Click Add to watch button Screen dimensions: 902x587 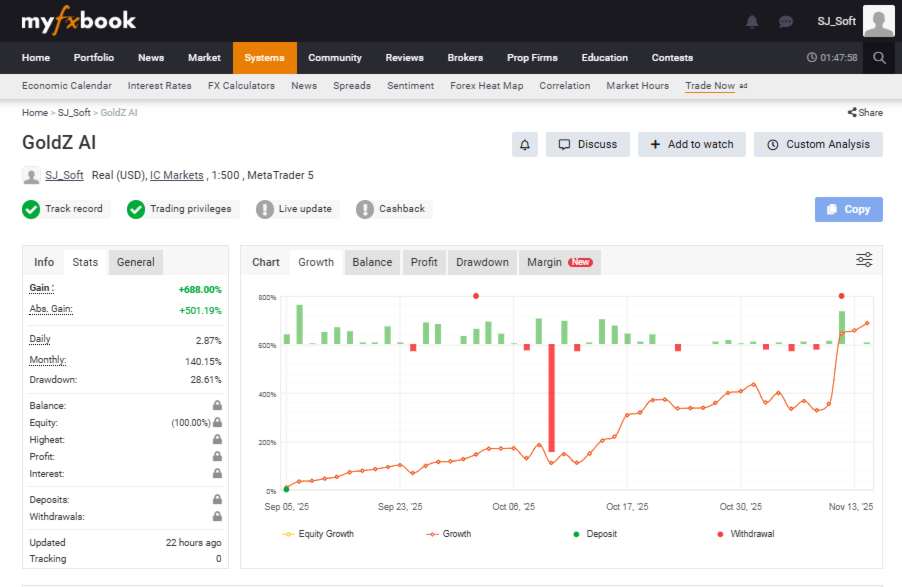[691, 144]
